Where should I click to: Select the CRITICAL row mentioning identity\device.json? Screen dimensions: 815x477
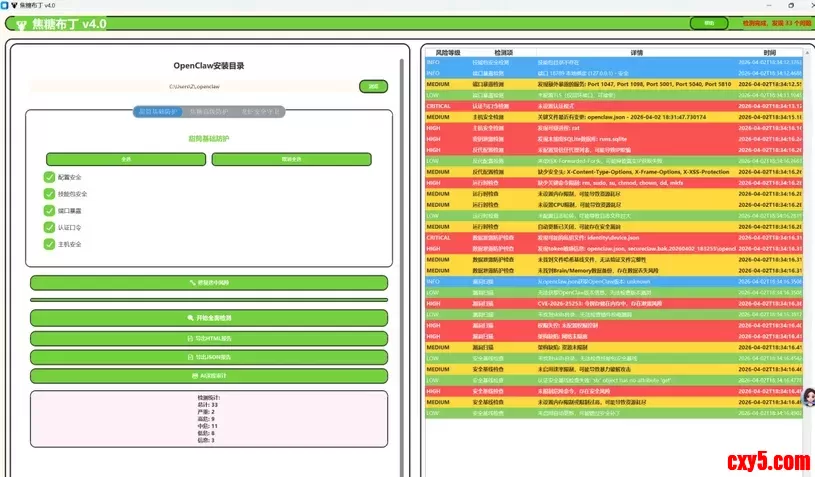pos(614,237)
